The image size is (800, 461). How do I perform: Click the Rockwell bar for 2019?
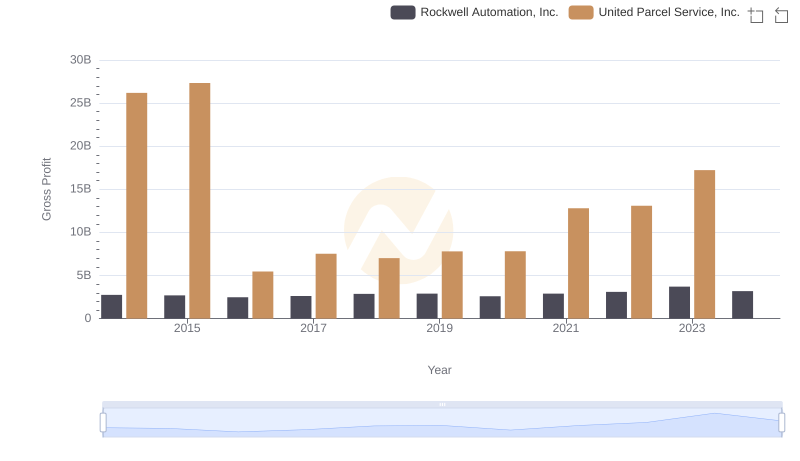tap(427, 306)
